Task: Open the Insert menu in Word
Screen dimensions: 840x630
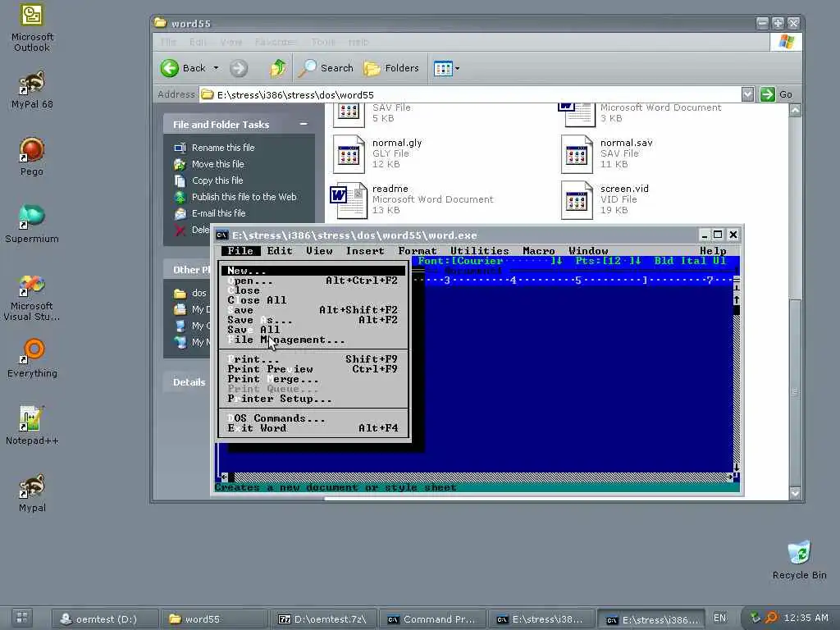Action: pyautogui.click(x=365, y=251)
